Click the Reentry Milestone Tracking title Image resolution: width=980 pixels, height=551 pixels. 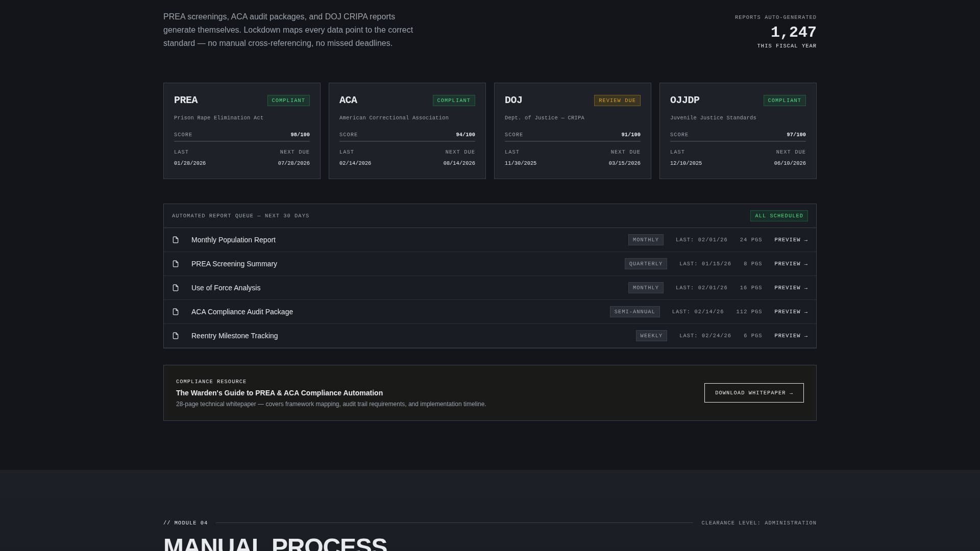point(234,336)
